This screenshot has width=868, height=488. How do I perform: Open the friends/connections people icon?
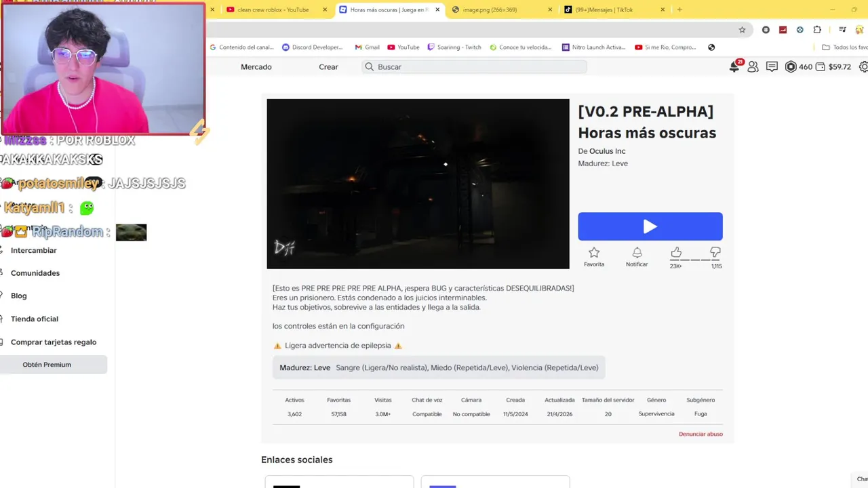coord(753,66)
